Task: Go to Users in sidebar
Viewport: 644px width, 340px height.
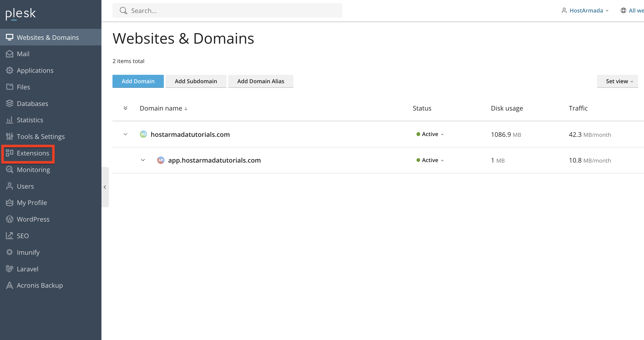Action: [51, 186]
